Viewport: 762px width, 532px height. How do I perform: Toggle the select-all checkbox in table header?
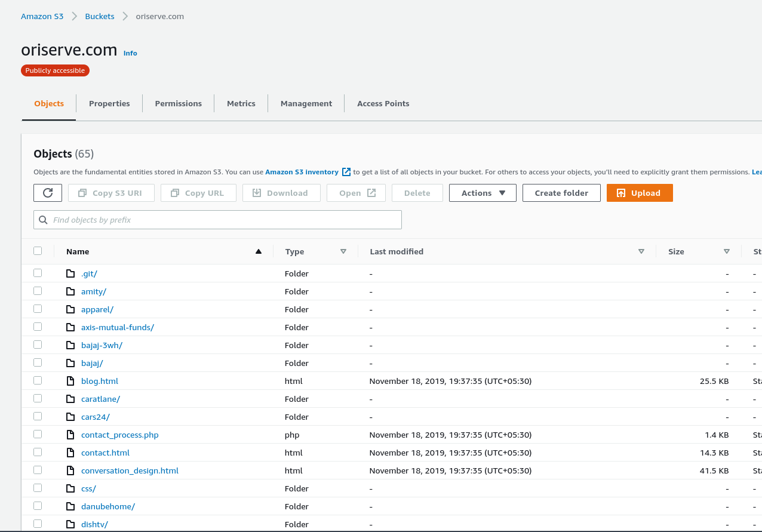pos(38,251)
